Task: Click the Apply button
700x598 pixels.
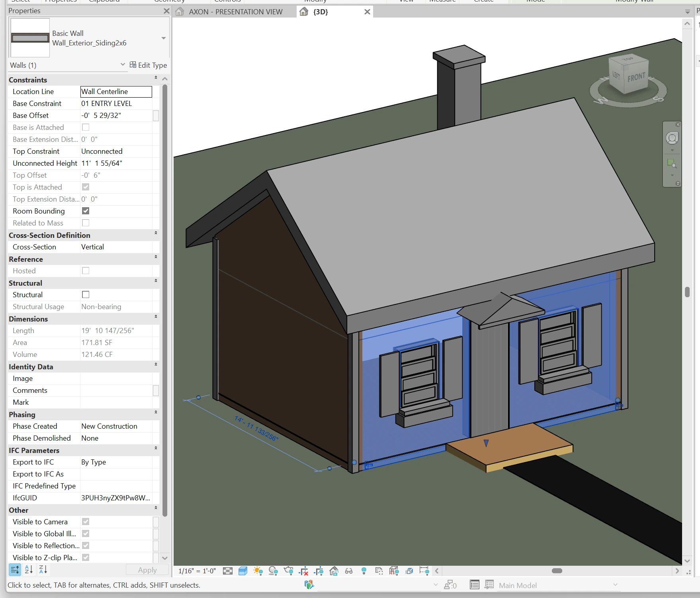Action: [147, 570]
